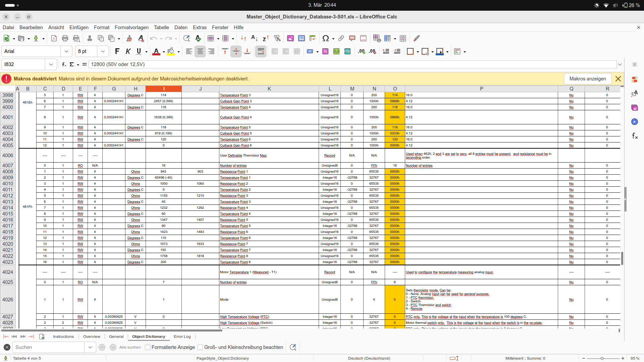Toggle bold formatting
644x362 pixels.
(x=117, y=51)
